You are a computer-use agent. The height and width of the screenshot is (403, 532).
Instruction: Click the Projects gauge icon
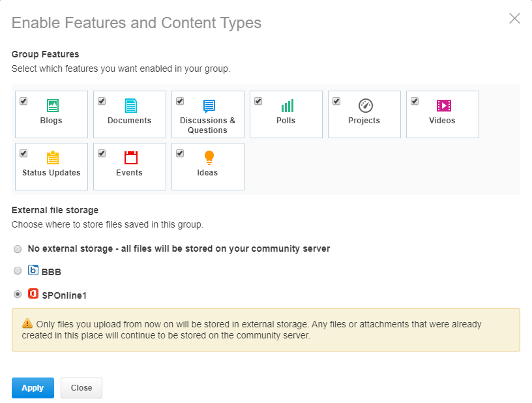365,106
